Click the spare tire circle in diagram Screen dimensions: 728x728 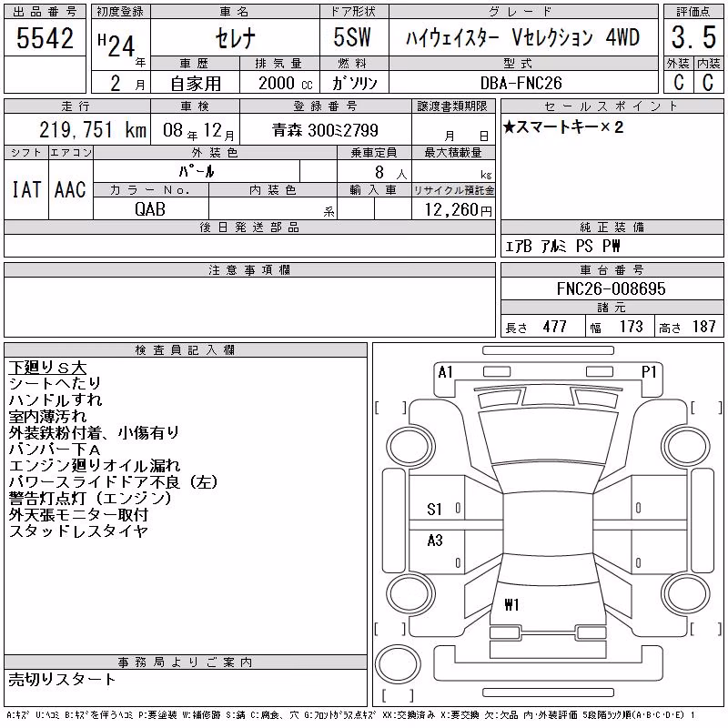point(398,664)
